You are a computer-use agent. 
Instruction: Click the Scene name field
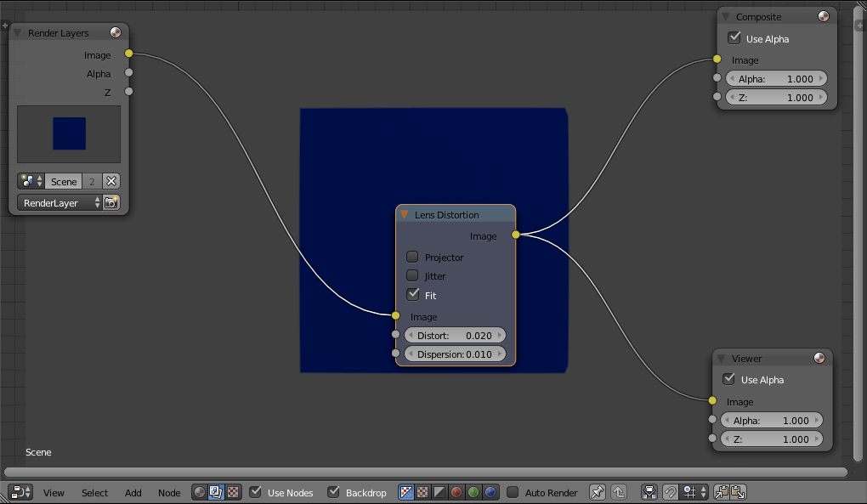(64, 181)
